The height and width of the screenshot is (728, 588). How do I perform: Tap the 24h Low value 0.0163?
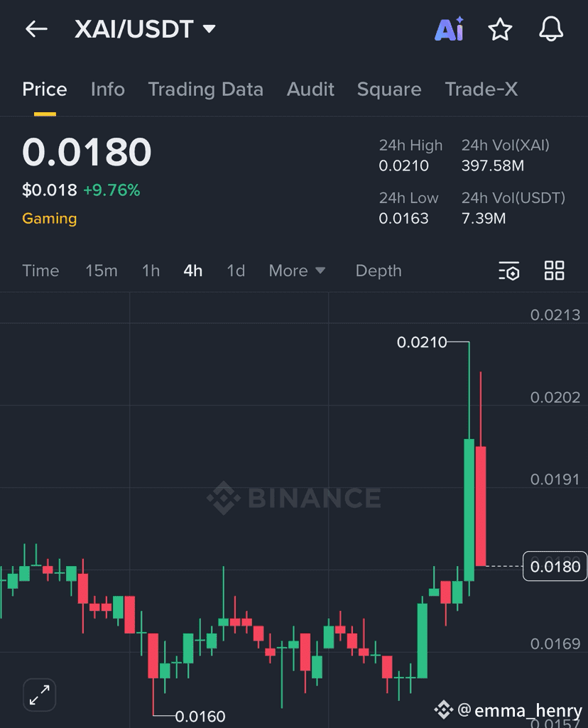404,218
